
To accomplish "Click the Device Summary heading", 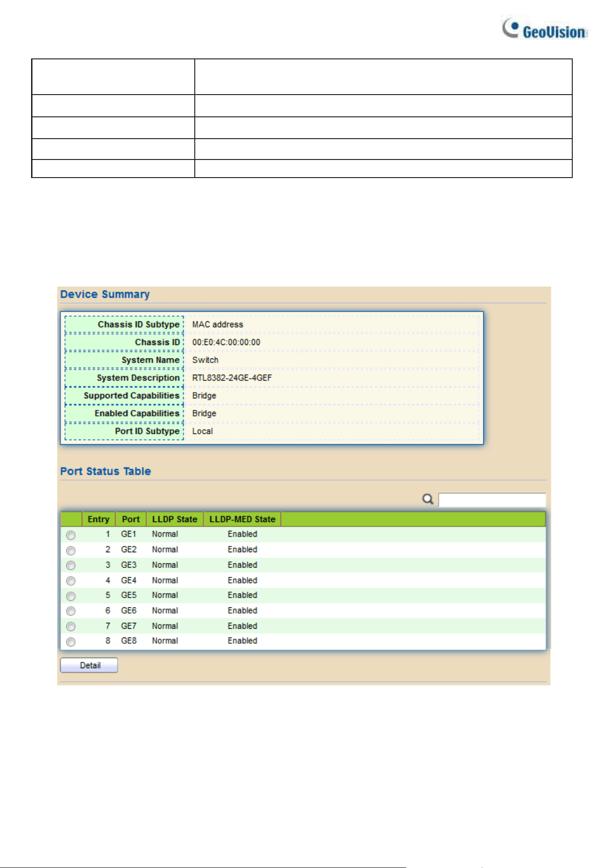I will click(x=105, y=294).
